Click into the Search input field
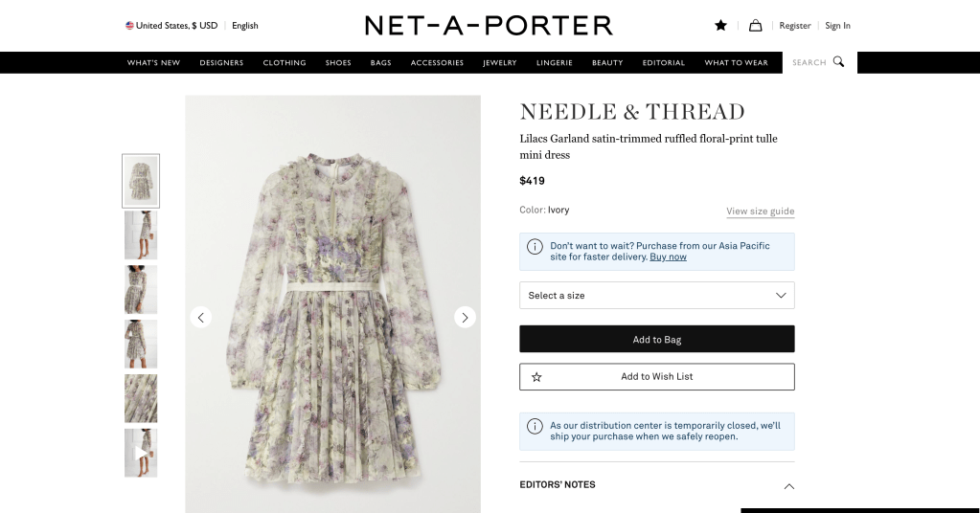The width and height of the screenshot is (980, 513). pyautogui.click(x=809, y=63)
